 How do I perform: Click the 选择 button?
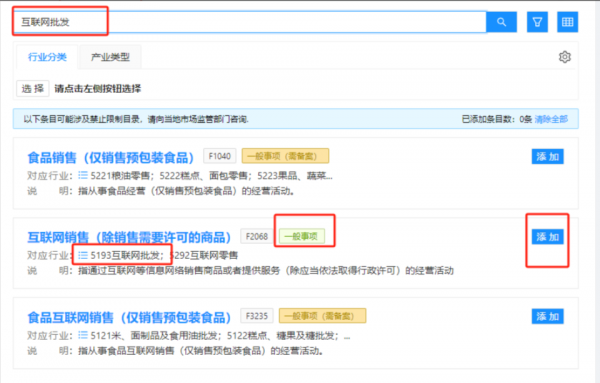click(x=33, y=89)
